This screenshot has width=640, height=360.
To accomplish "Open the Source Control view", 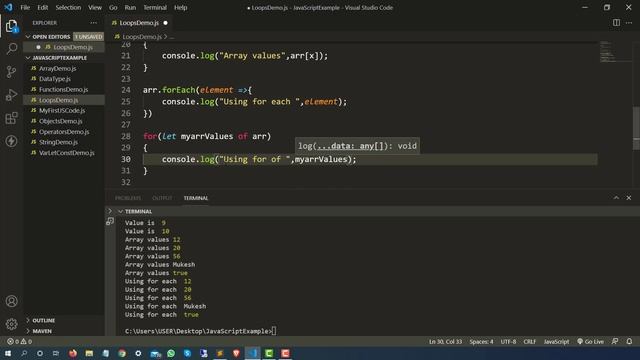I will click(x=11, y=72).
